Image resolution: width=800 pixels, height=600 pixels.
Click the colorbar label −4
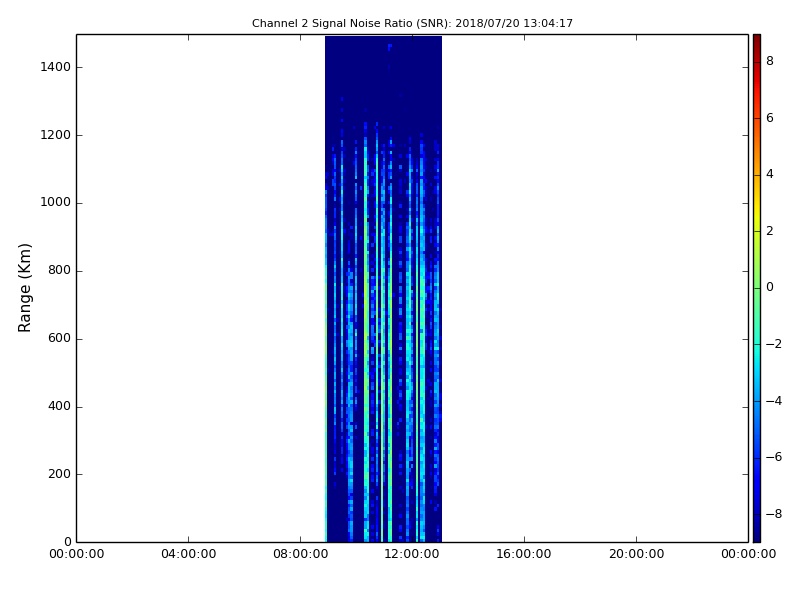pyautogui.click(x=774, y=401)
